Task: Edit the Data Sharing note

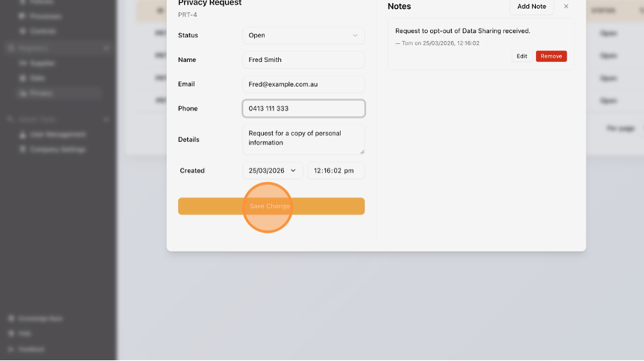Action: (x=522, y=57)
